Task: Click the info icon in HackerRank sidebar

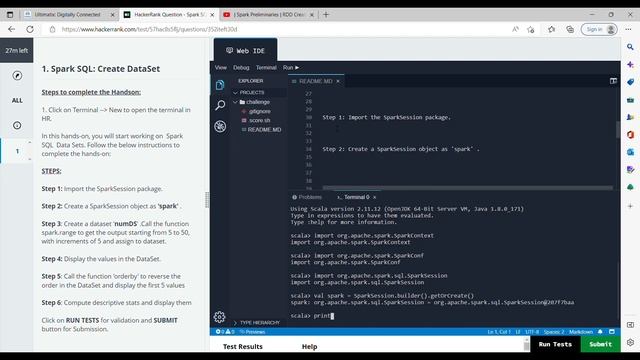Action: coord(17,125)
